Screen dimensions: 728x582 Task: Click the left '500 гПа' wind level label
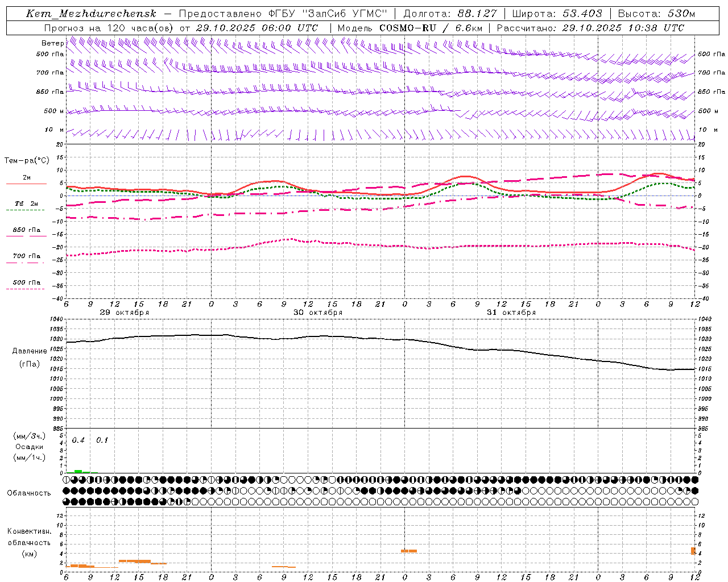(x=50, y=54)
